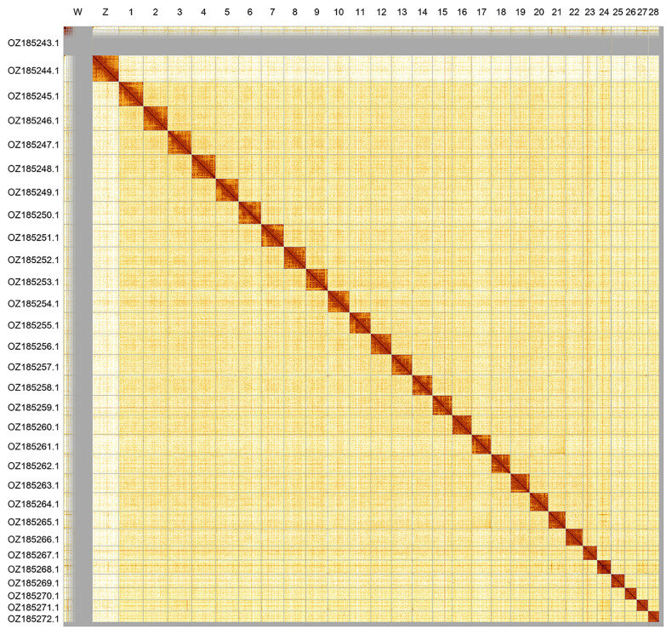This screenshot has width=672, height=635.
Task: Click the OZ185265.1 row label
Action: click(x=32, y=522)
